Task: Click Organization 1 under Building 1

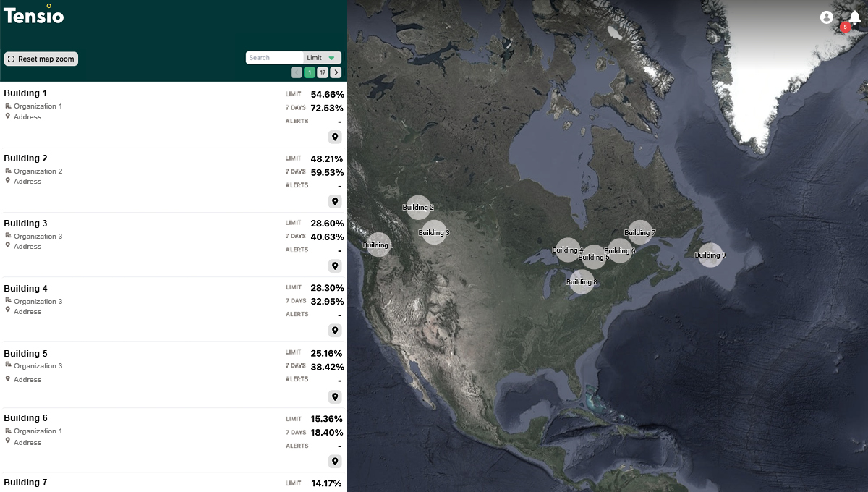Action: (x=38, y=106)
